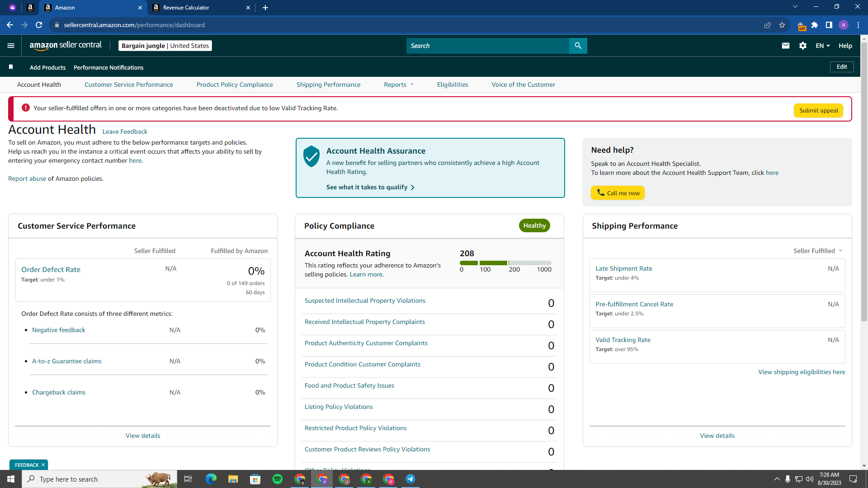Click View shipping eligibilities here

[802, 372]
